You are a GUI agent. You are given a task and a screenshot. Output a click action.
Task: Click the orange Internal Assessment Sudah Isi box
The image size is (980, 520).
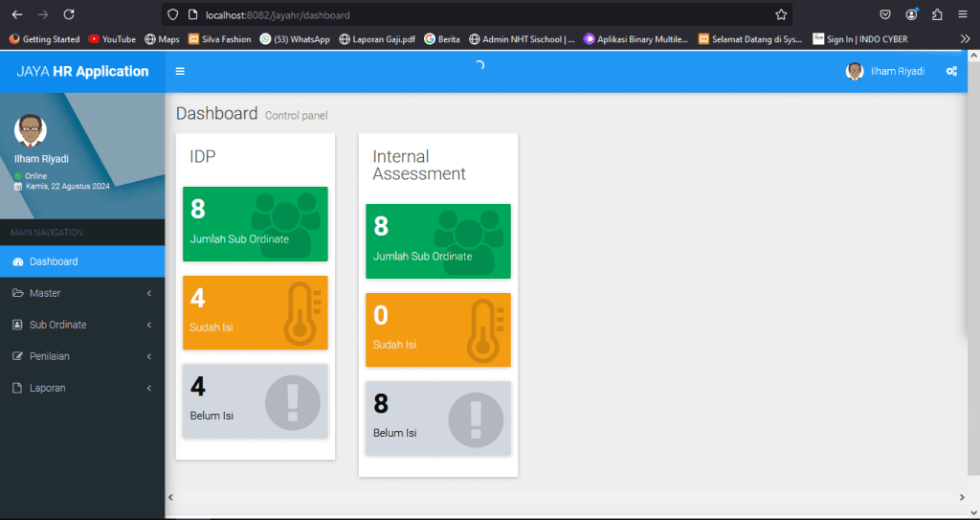(x=437, y=329)
